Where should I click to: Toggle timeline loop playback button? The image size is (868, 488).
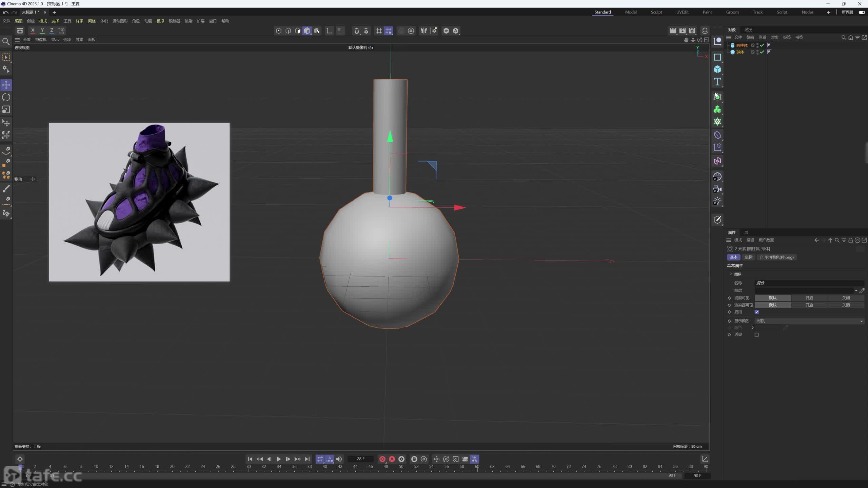click(320, 459)
